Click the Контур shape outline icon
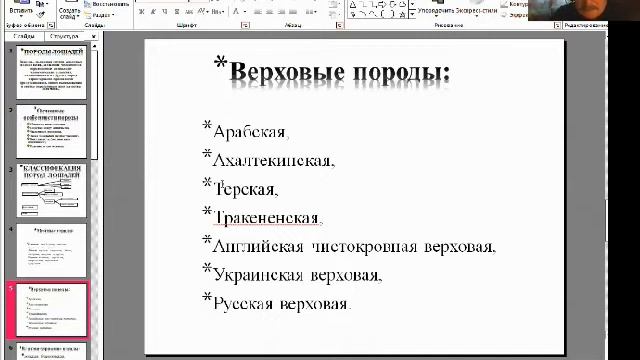Image resolution: width=640 pixels, height=360 pixels. 505,4
